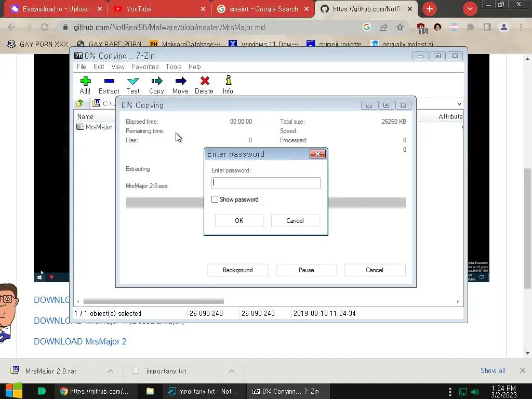Image resolution: width=532 pixels, height=399 pixels.
Task: Share this page via the share icon
Action: 383,27
